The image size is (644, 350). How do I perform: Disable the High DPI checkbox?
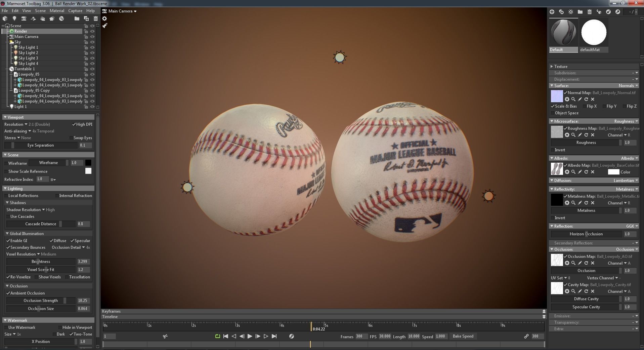(74, 124)
